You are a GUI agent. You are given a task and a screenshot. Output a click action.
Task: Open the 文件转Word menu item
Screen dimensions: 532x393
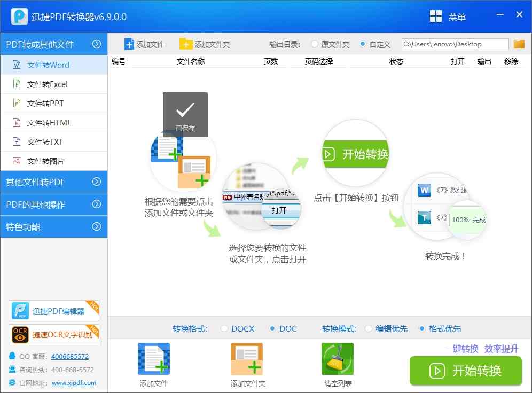click(x=54, y=65)
